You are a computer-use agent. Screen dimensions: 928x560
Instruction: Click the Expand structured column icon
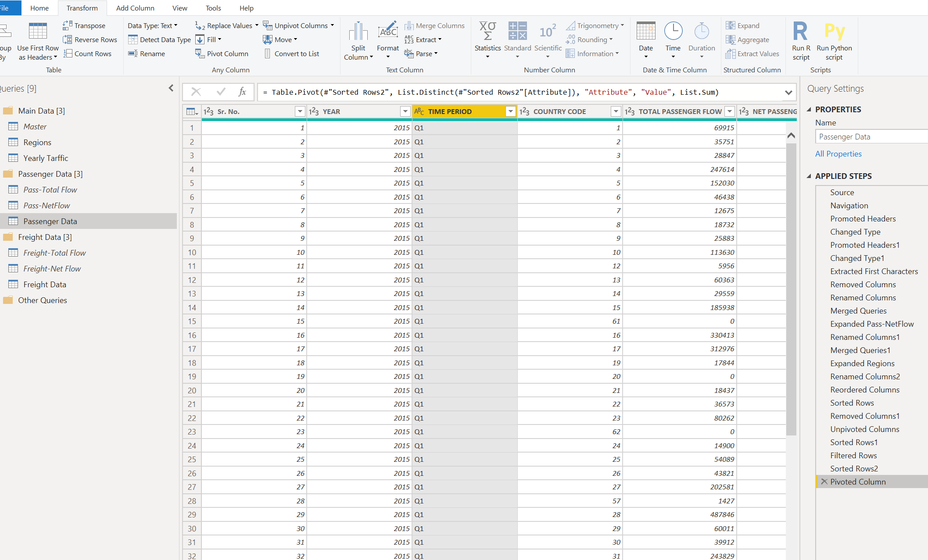[731, 25]
